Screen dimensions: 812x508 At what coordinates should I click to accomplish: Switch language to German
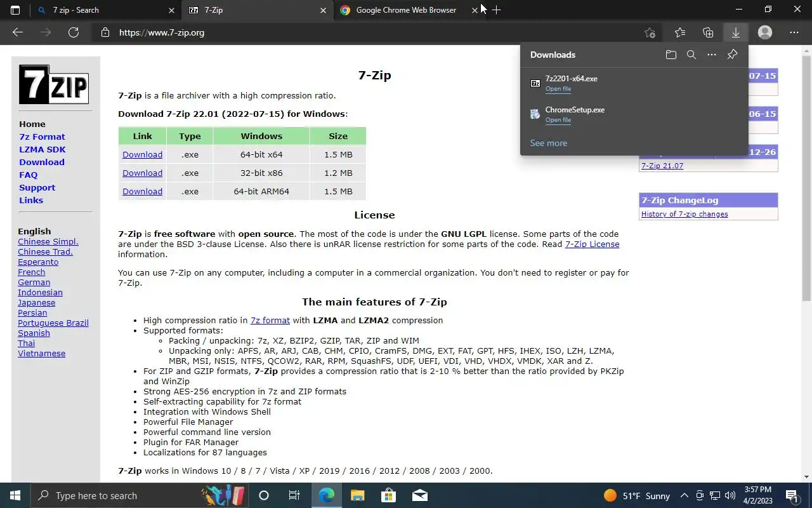click(34, 282)
